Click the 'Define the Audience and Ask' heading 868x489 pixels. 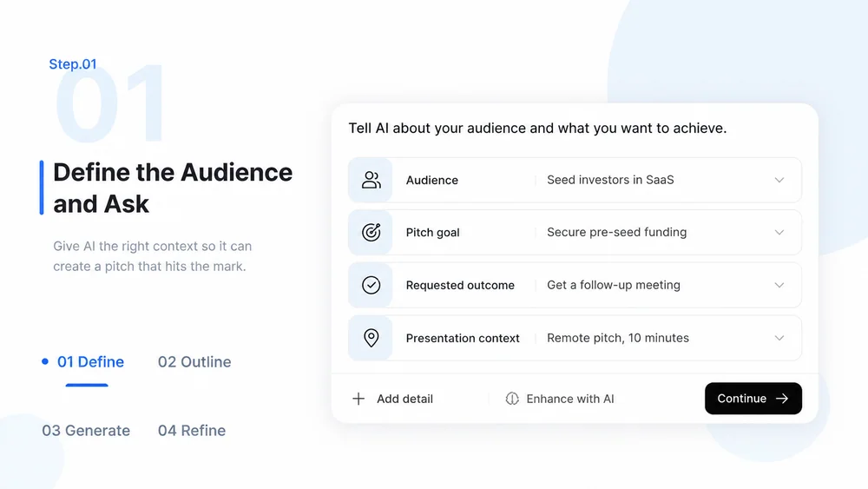[173, 188]
